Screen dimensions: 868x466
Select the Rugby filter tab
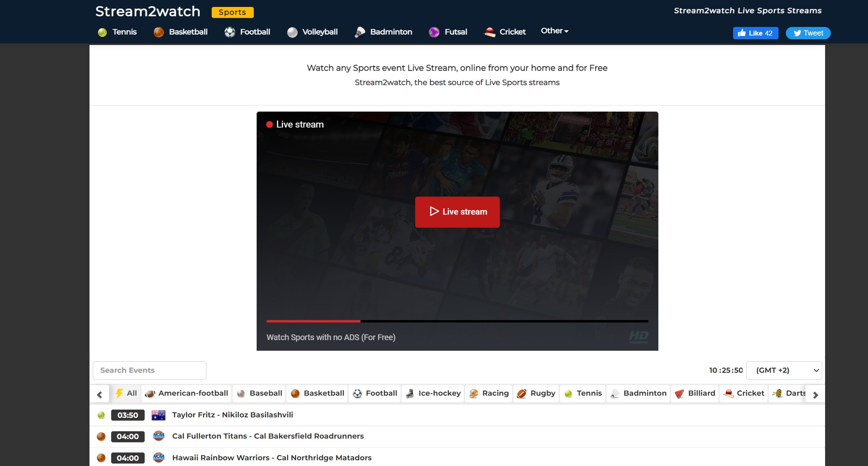pyautogui.click(x=536, y=394)
